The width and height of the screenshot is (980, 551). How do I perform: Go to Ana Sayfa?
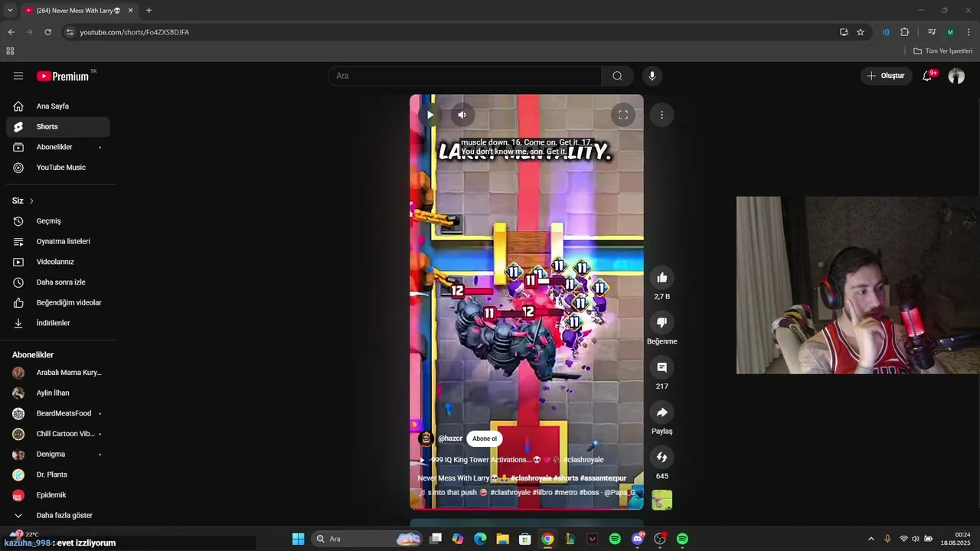click(58, 106)
